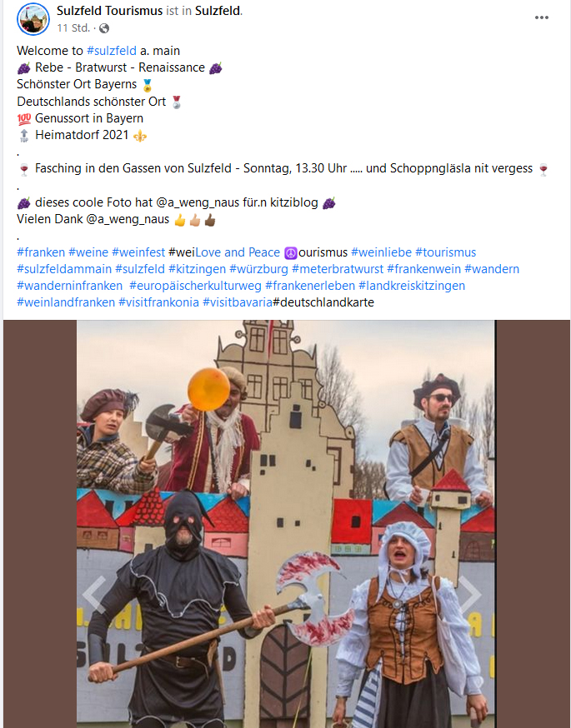
Task: Open the Sulzfeld location link in header
Action: click(218, 11)
